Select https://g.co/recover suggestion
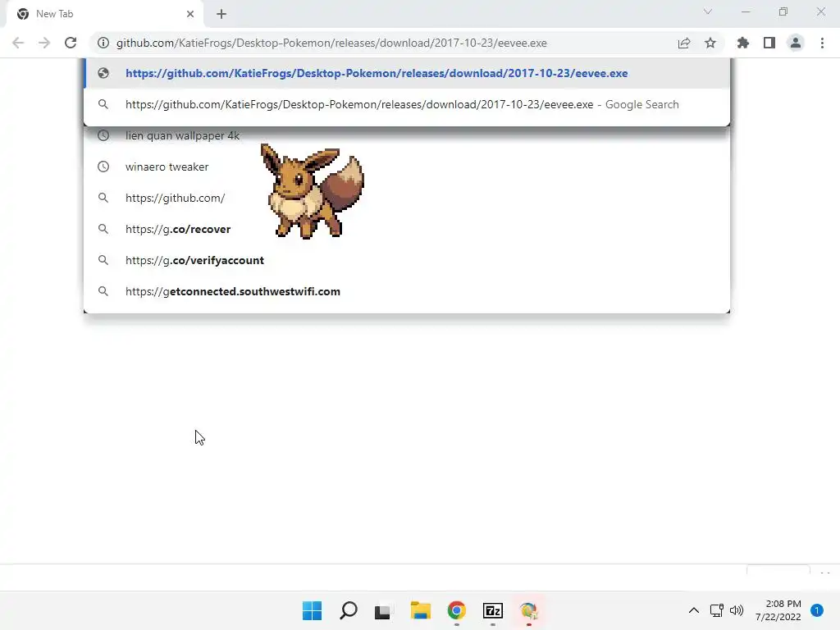 pos(407,229)
